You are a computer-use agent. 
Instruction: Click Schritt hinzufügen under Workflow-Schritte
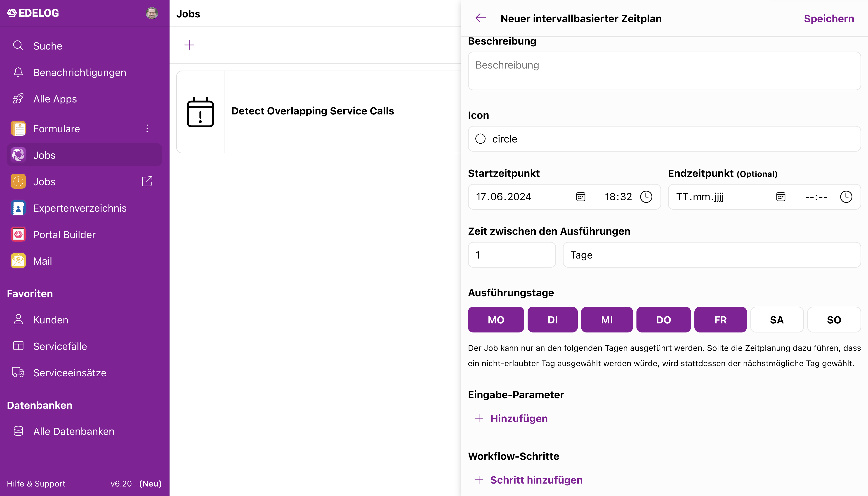(529, 480)
